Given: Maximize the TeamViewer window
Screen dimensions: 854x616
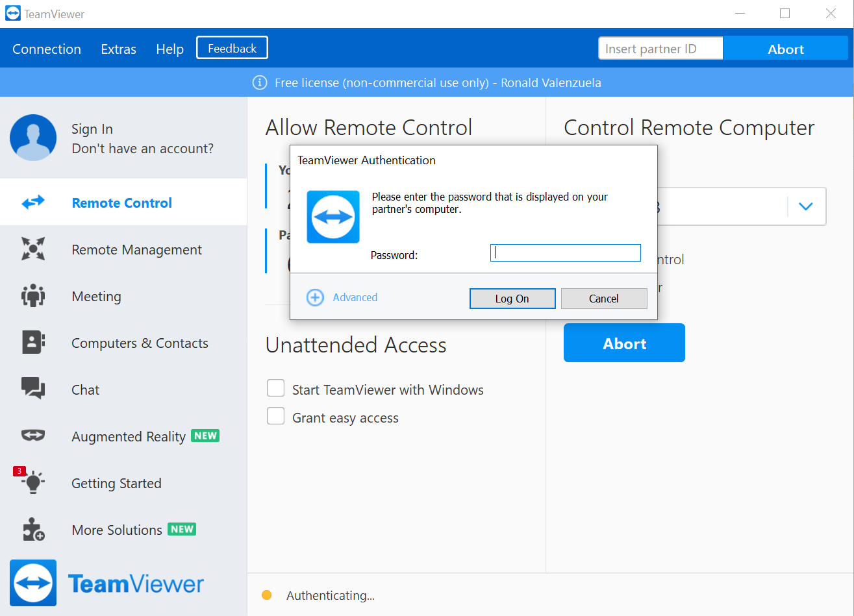Looking at the screenshot, I should [x=785, y=13].
